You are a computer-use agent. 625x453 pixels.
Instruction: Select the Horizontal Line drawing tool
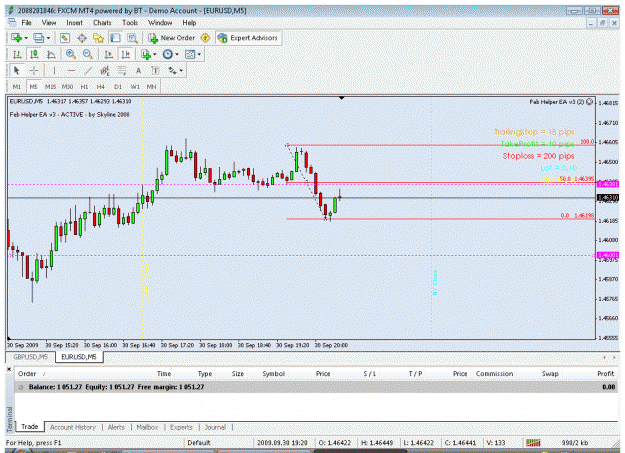pyautogui.click(x=71, y=71)
